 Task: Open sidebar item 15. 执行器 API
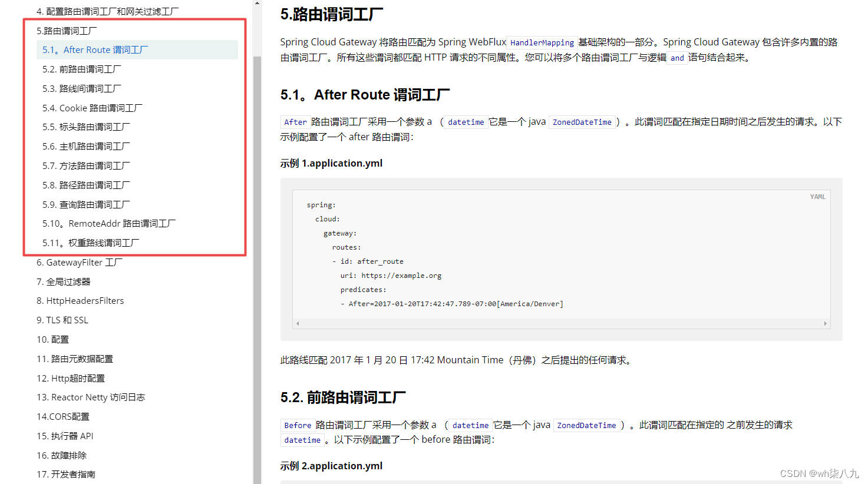coord(65,436)
